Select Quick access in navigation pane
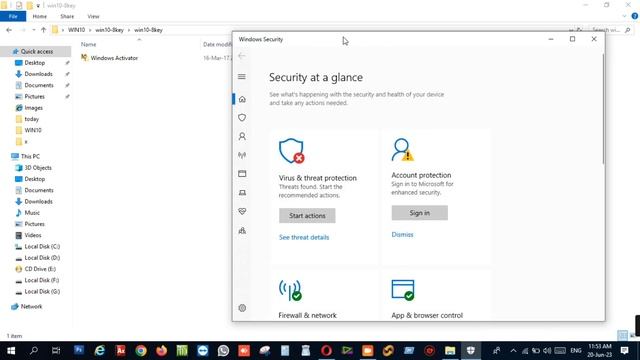640x360 pixels. 36,51
